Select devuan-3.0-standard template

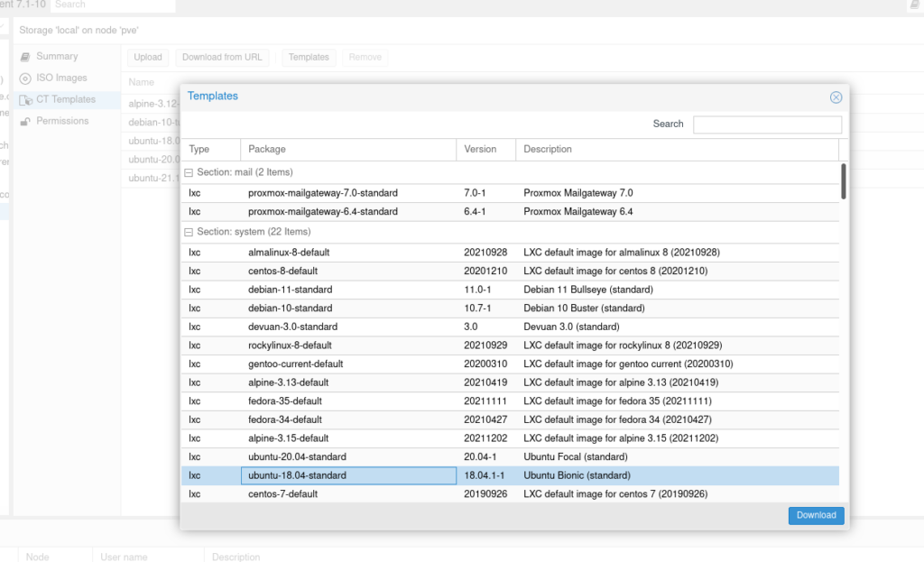pyautogui.click(x=511, y=327)
